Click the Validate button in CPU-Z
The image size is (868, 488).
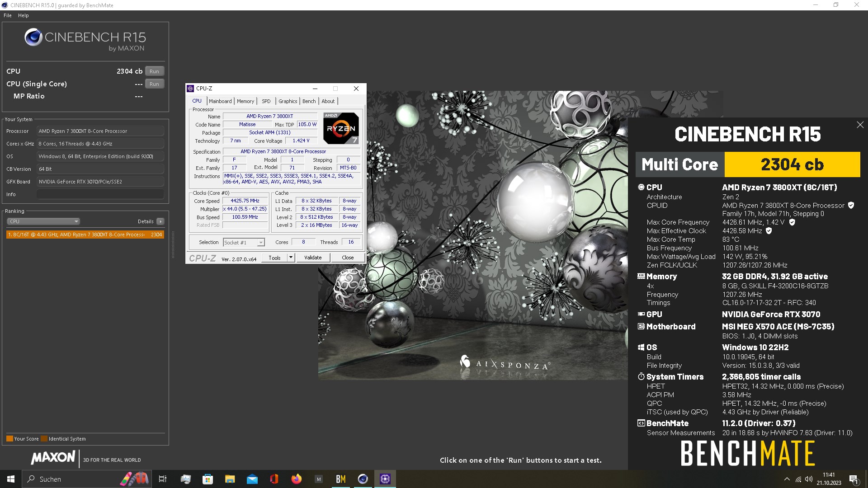point(313,258)
